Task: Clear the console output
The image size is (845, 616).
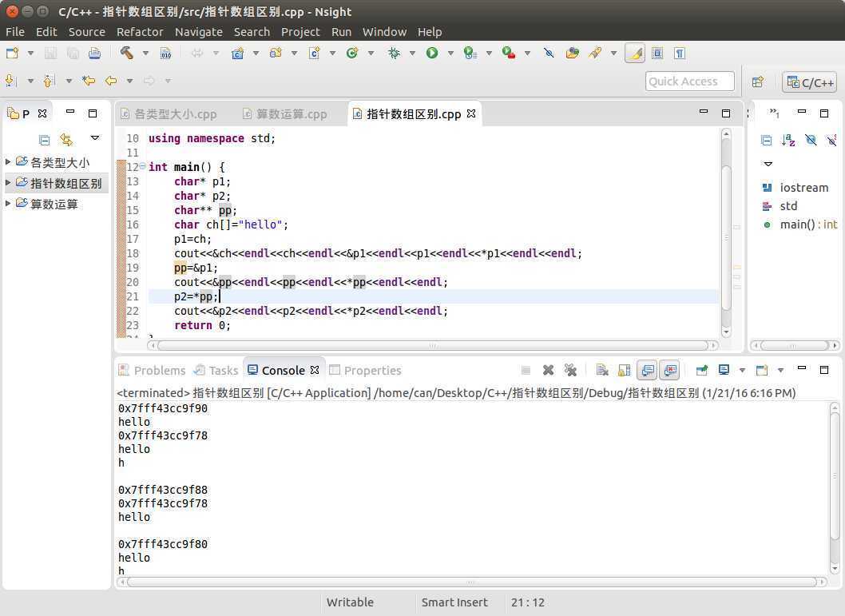Action: (602, 370)
